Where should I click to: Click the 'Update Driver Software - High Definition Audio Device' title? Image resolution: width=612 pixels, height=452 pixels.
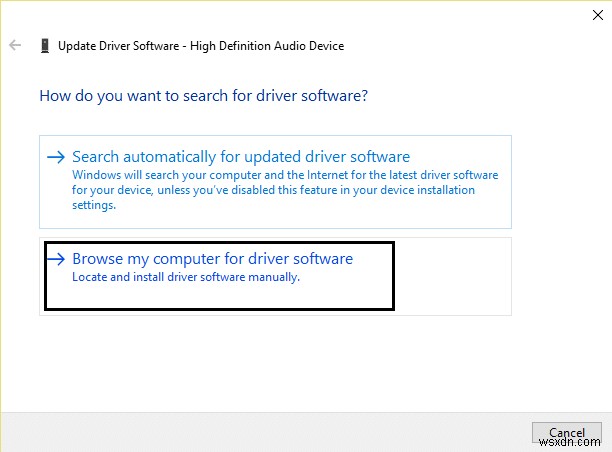pos(201,46)
